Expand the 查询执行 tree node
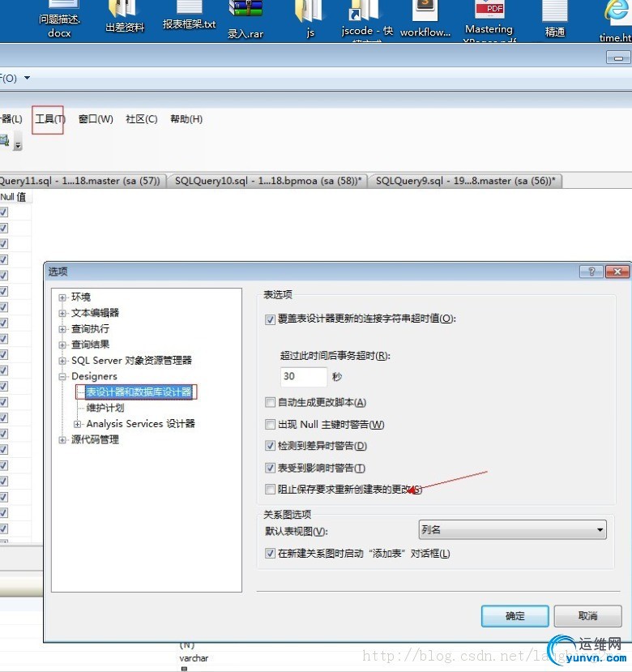Image resolution: width=632 pixels, height=672 pixels. tap(62, 329)
